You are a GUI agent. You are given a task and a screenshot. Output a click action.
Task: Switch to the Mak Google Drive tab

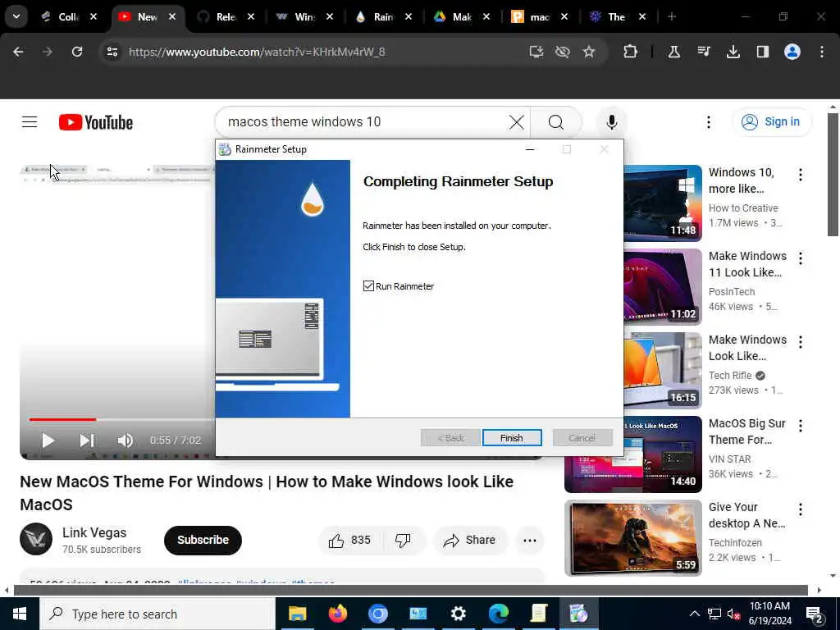pyautogui.click(x=461, y=16)
